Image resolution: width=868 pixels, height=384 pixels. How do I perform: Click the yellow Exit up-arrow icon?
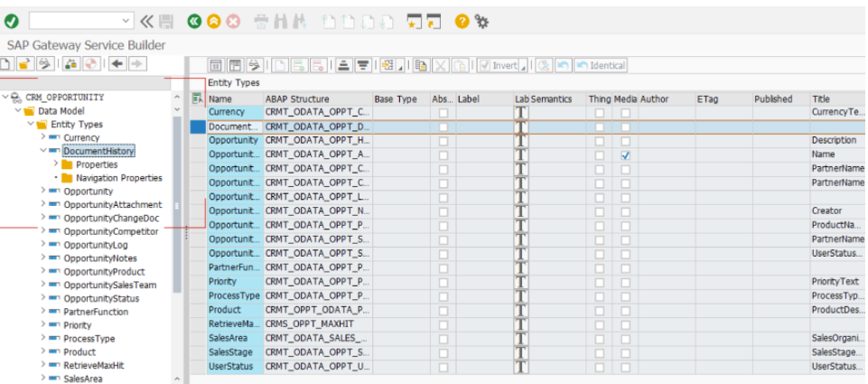pyautogui.click(x=214, y=22)
